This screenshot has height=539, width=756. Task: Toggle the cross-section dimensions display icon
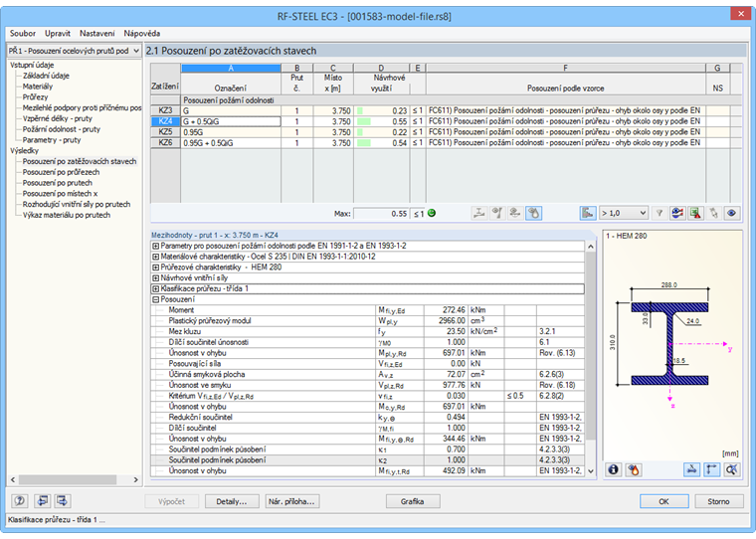point(692,469)
